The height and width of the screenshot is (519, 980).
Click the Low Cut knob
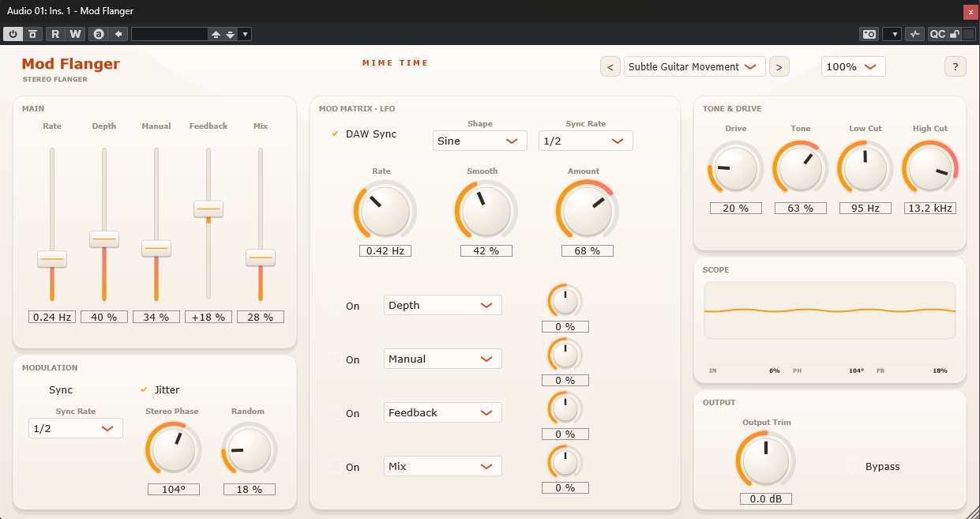coord(865,167)
